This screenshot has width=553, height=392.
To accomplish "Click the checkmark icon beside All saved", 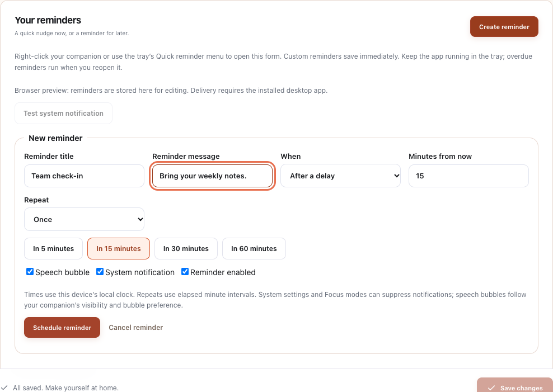I will point(4,388).
